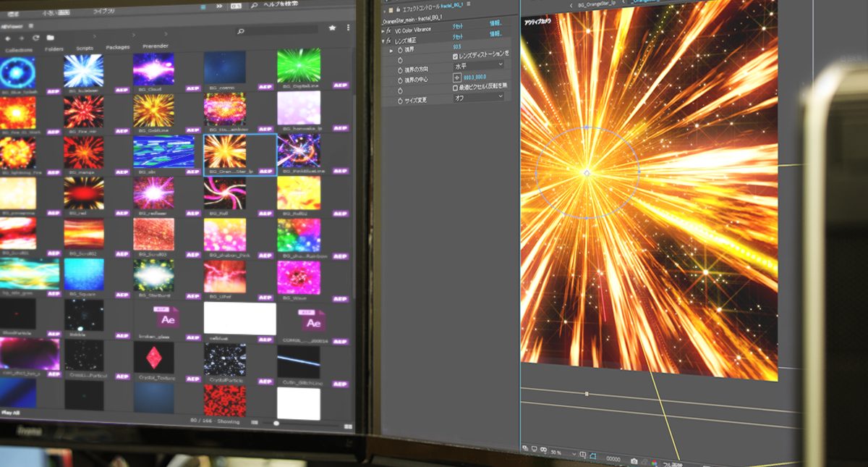Open the AEViewer three-dot options menu
Viewport: 868px width, 467px height.
coord(349,27)
